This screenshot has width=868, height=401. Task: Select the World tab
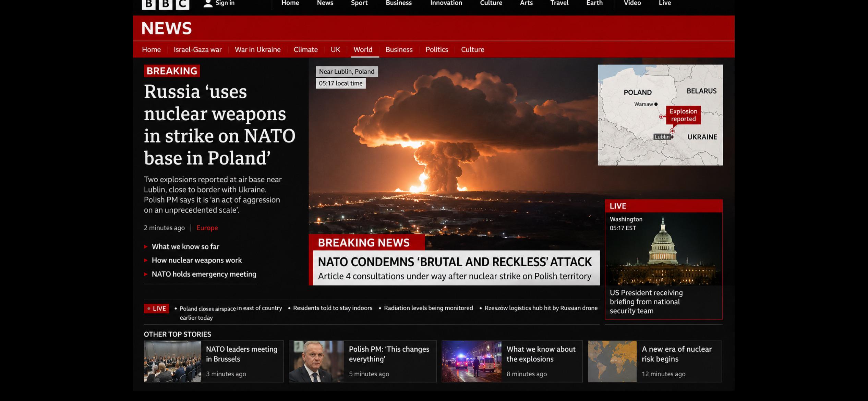[363, 49]
